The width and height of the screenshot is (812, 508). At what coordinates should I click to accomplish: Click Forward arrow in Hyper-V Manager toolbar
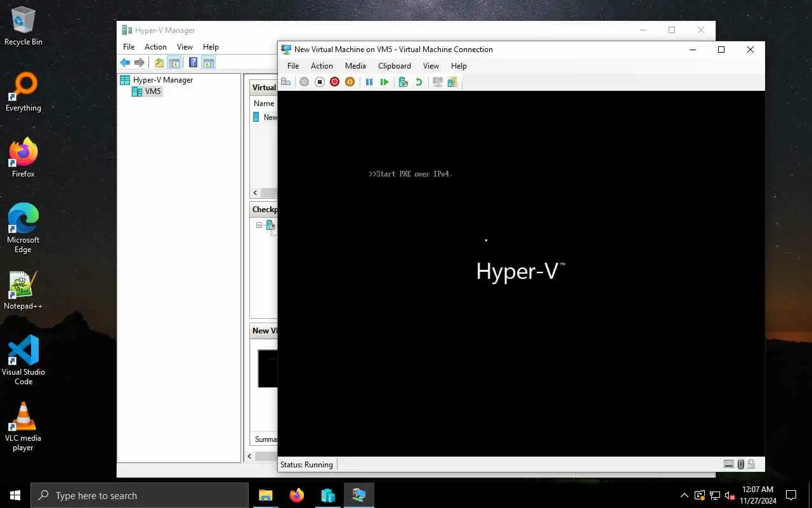click(x=140, y=62)
